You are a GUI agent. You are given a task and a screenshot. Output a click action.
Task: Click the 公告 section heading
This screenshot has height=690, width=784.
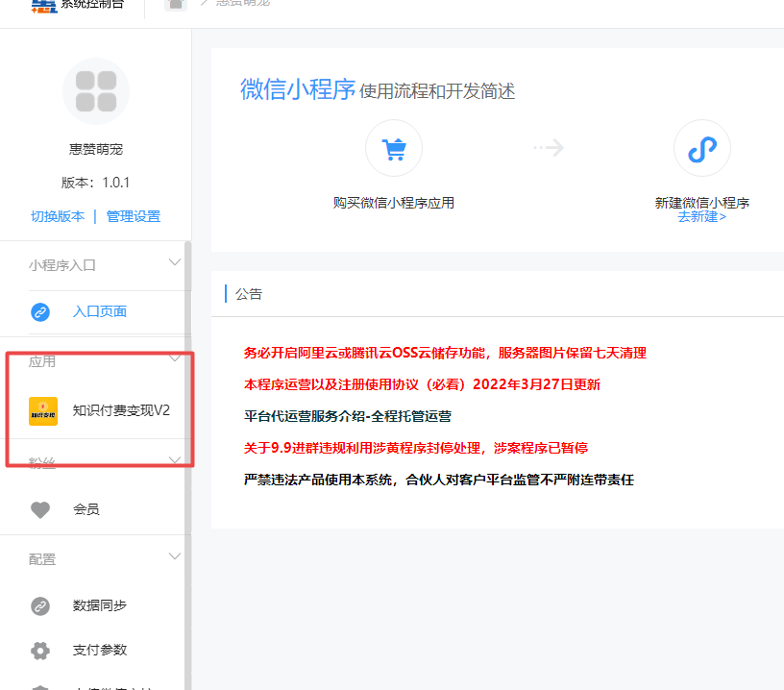[x=249, y=294]
